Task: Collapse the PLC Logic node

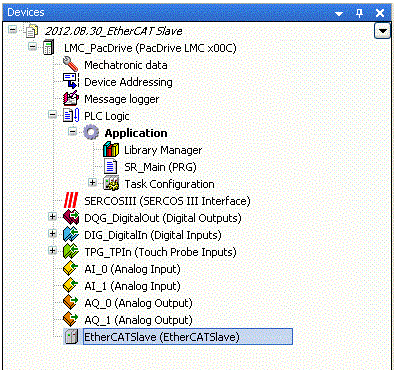Action: (52, 114)
